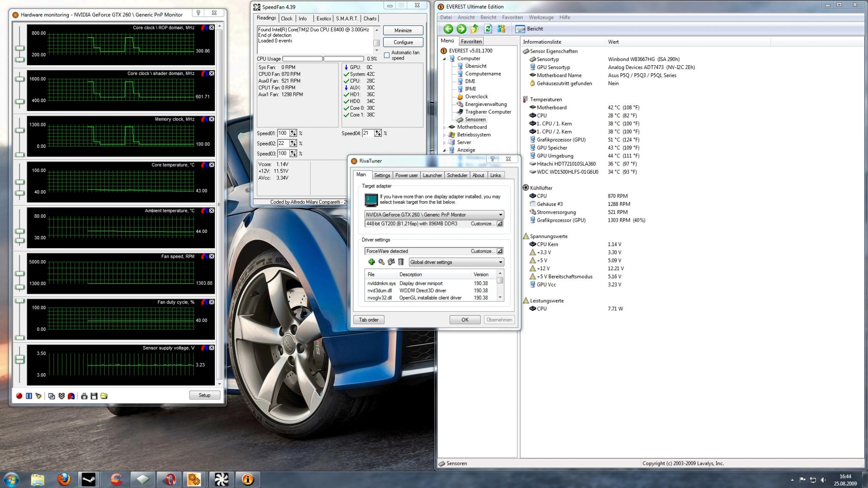Image resolution: width=868 pixels, height=488 pixels.
Task: Click the Speed02 percentage input field
Action: point(283,143)
